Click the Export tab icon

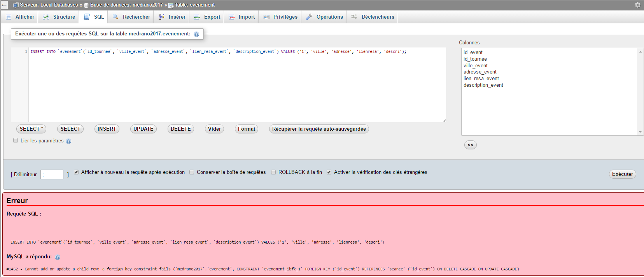[x=197, y=17]
